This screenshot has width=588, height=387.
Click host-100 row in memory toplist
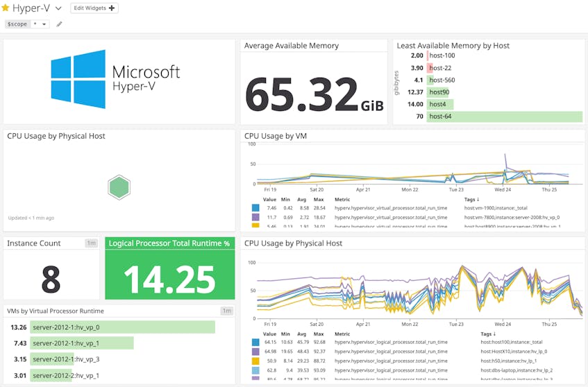click(x=442, y=55)
